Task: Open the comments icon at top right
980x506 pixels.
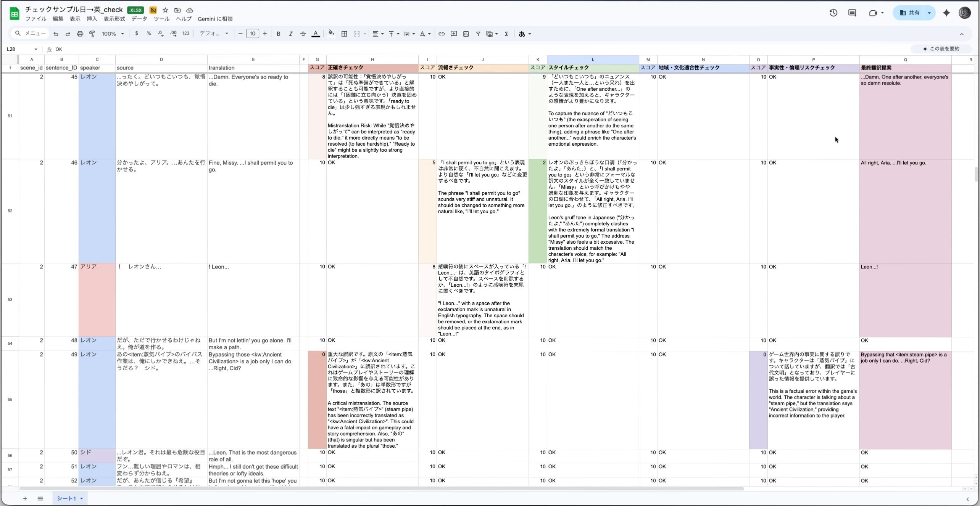Action: point(852,13)
